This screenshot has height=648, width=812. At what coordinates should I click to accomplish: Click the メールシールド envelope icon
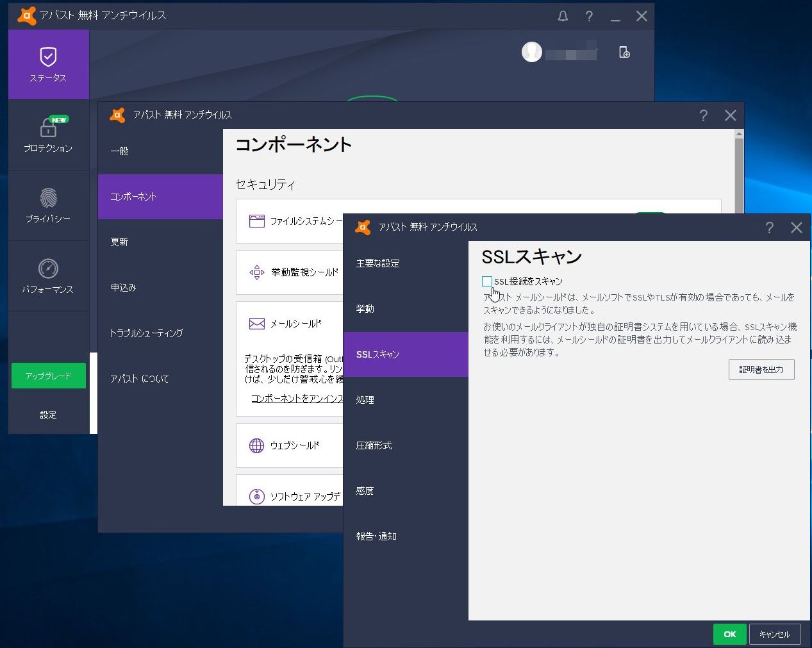point(256,324)
